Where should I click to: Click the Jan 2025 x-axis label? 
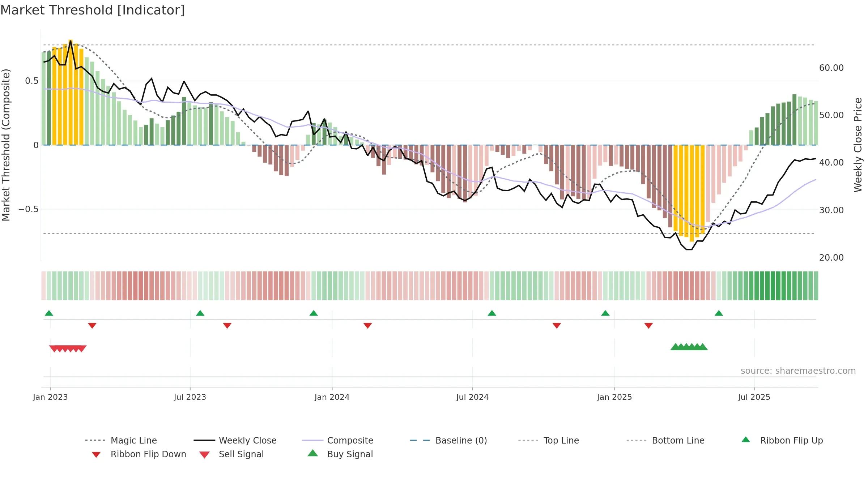(614, 397)
